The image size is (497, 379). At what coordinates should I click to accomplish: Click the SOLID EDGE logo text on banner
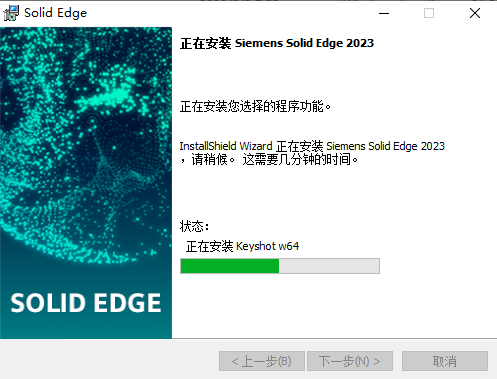pyautogui.click(x=86, y=303)
